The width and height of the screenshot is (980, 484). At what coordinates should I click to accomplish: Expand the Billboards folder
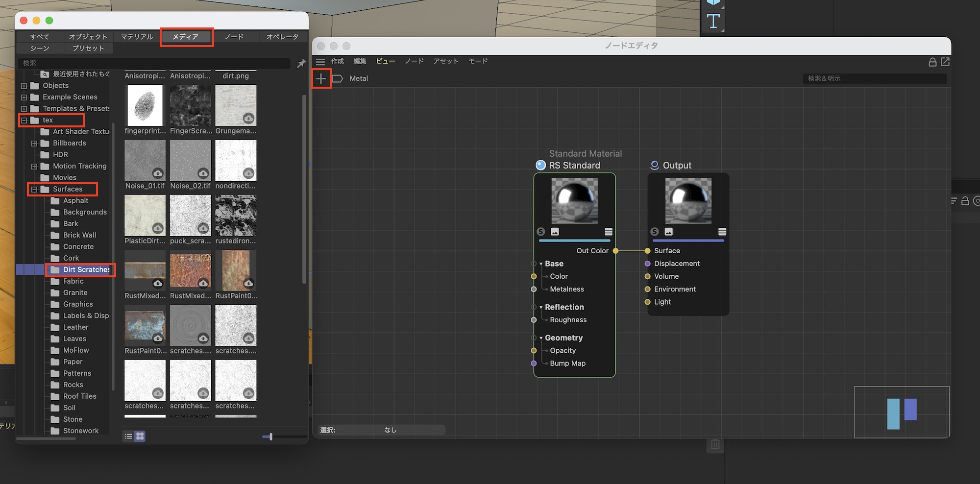pyautogui.click(x=34, y=144)
